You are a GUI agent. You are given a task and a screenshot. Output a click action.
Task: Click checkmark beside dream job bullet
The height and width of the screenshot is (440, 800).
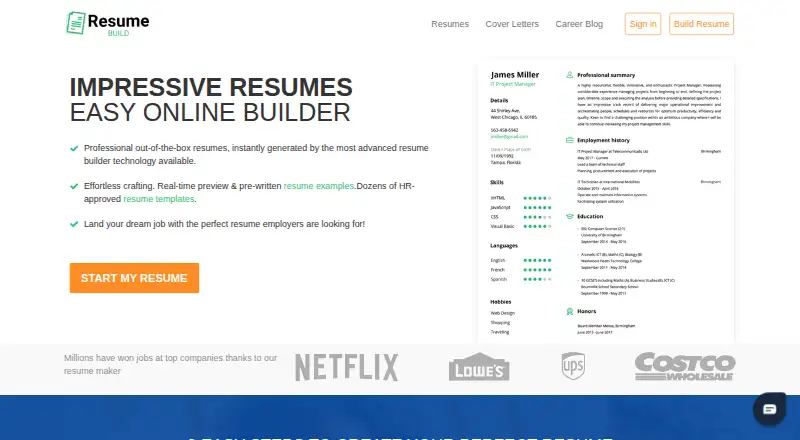(74, 224)
